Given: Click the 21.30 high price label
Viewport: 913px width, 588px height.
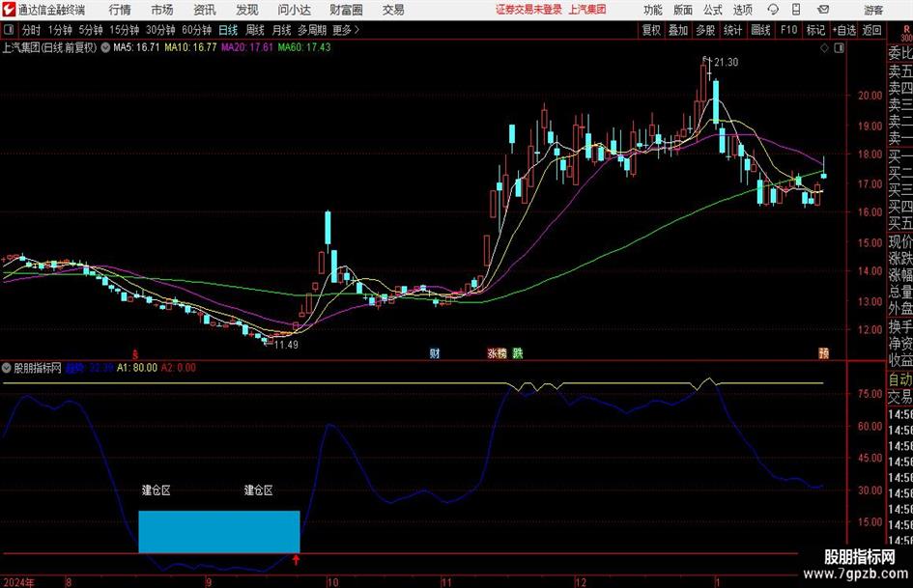Looking at the screenshot, I should 727,63.
